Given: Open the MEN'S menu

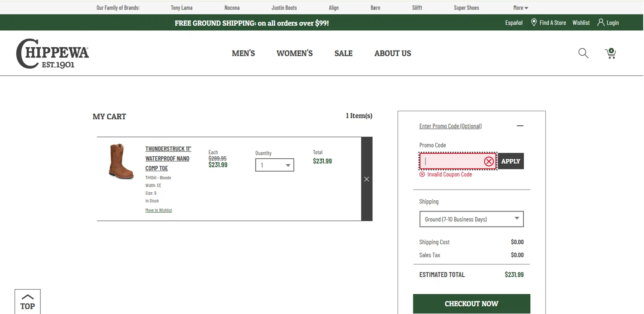Looking at the screenshot, I should pyautogui.click(x=243, y=53).
